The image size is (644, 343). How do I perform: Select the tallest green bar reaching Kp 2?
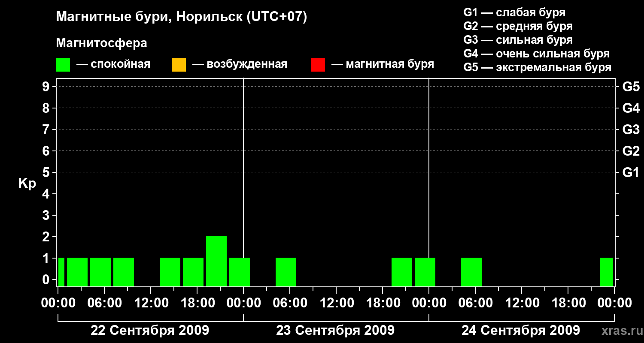point(216,261)
